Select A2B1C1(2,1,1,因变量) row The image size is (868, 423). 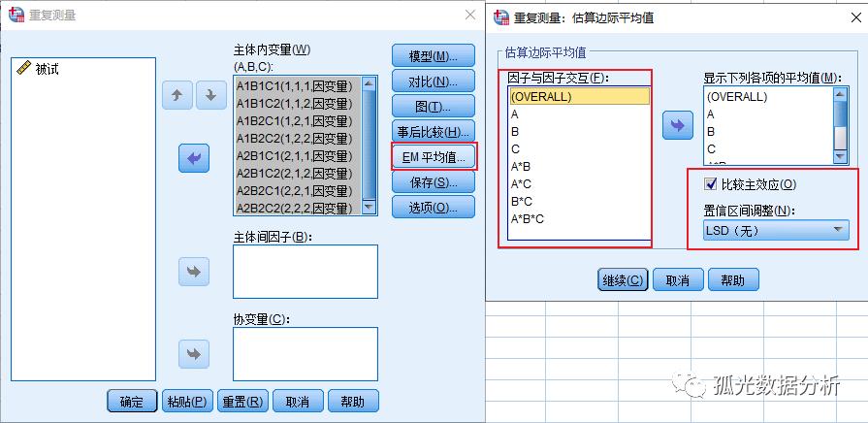[298, 156]
